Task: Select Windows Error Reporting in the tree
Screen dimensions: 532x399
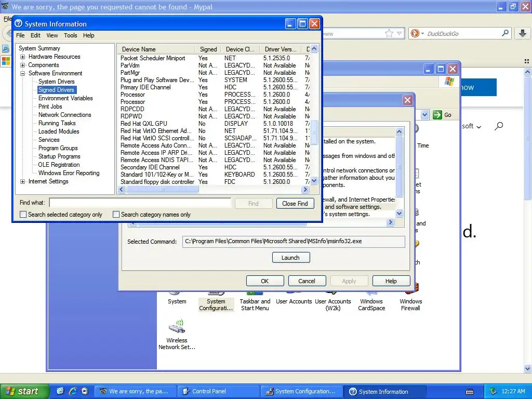Action: coord(69,173)
